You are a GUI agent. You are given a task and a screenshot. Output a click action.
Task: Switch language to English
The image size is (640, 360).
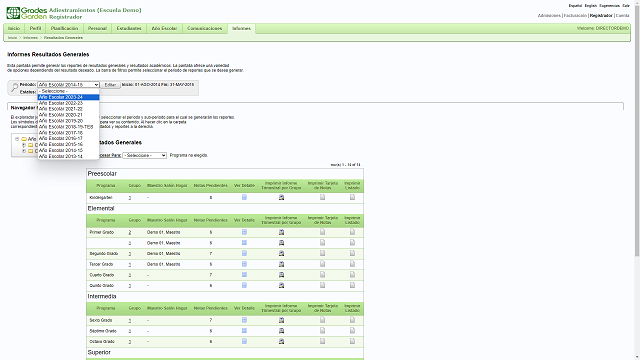click(591, 6)
